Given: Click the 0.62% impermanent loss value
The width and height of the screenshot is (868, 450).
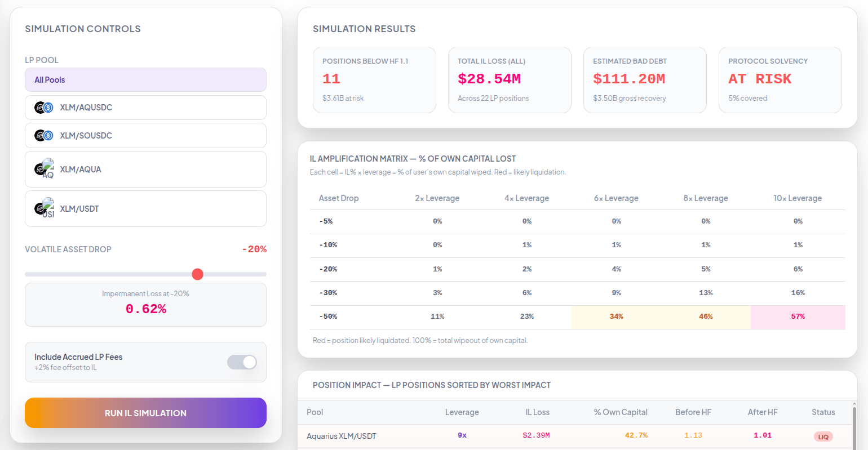Looking at the screenshot, I should 145,309.
